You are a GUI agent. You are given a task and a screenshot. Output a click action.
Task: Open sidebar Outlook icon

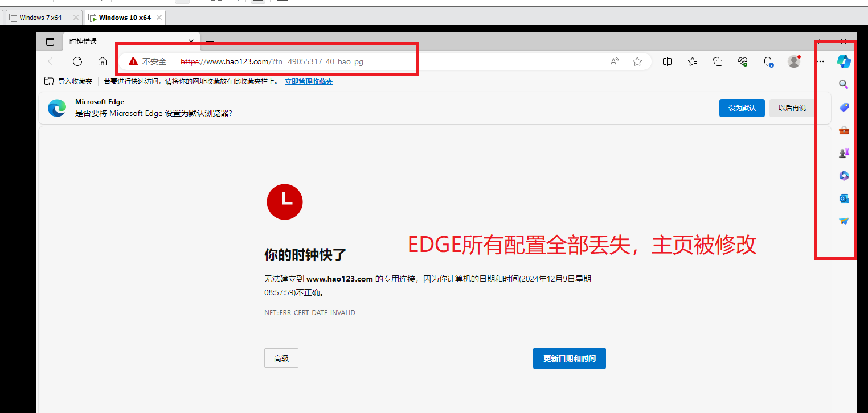pyautogui.click(x=844, y=199)
